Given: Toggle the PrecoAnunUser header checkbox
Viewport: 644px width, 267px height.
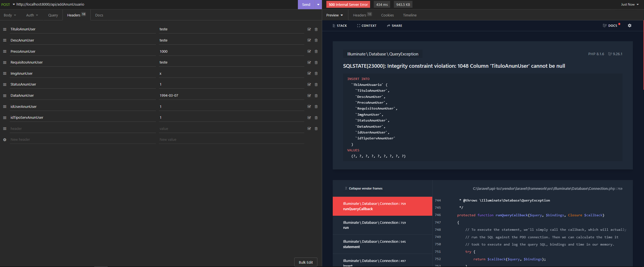Looking at the screenshot, I should pos(309,51).
